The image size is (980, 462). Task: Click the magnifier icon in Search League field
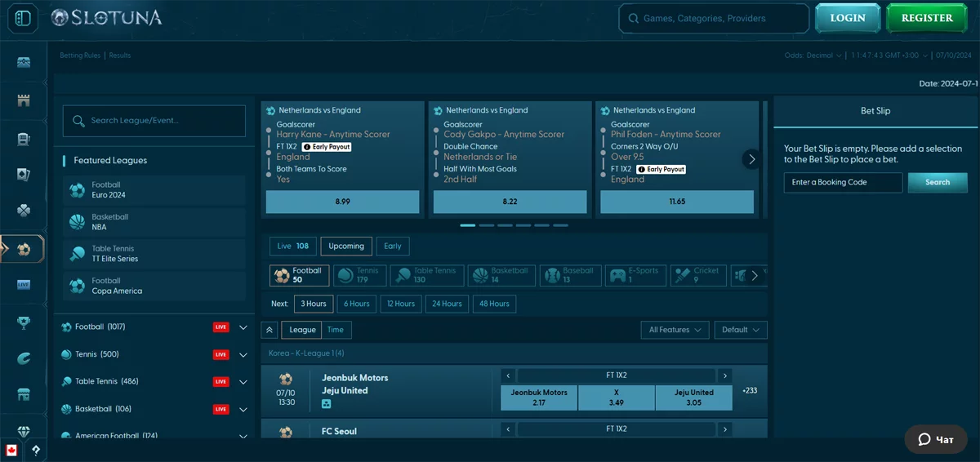(x=79, y=121)
